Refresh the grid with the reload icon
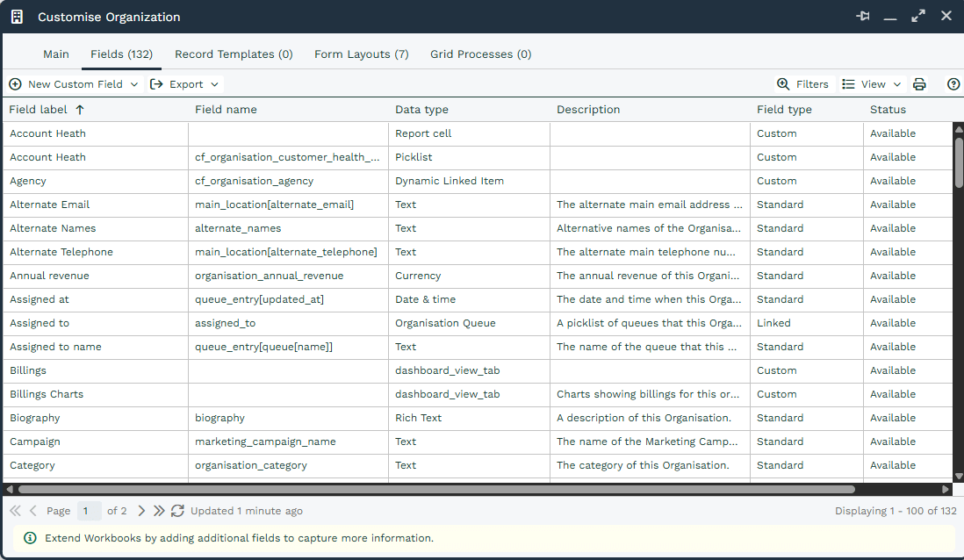Viewport: 964px width, 560px height. coord(177,511)
